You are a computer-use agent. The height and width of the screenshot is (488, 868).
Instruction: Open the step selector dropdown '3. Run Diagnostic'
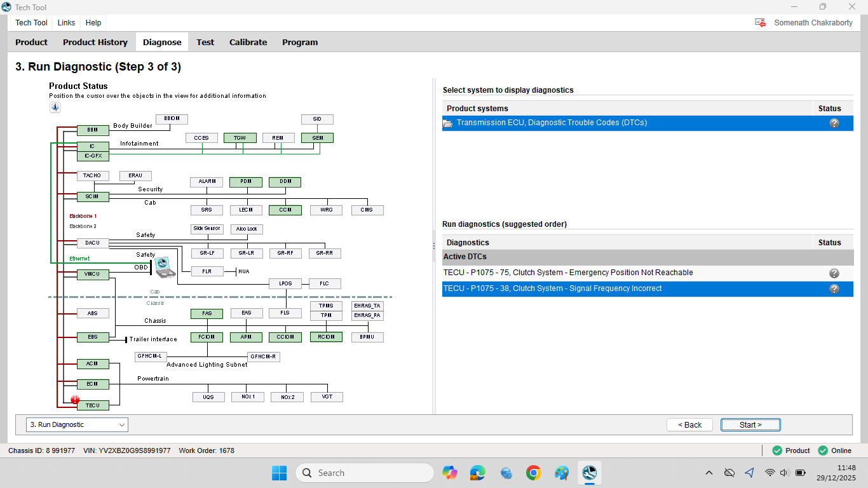78,424
